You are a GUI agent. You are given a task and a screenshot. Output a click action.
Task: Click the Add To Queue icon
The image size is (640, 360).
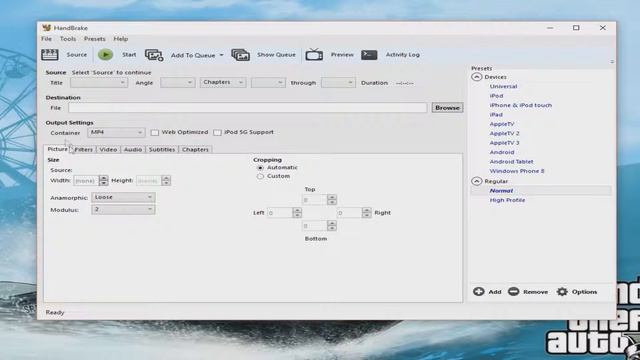point(154,55)
